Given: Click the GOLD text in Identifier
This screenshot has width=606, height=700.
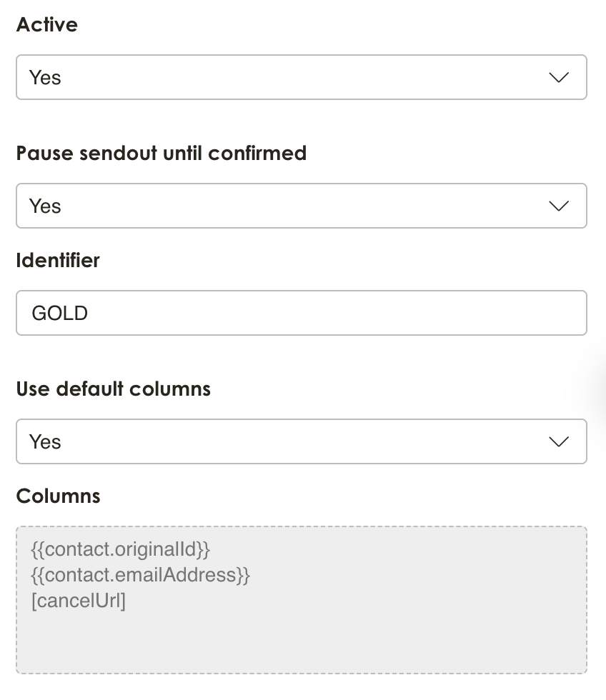Looking at the screenshot, I should pos(60,314).
